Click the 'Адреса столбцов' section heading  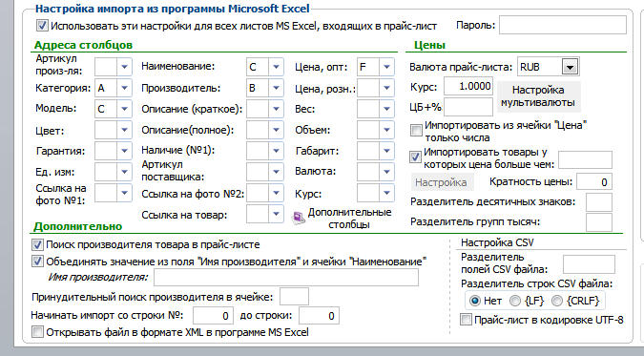(83, 45)
